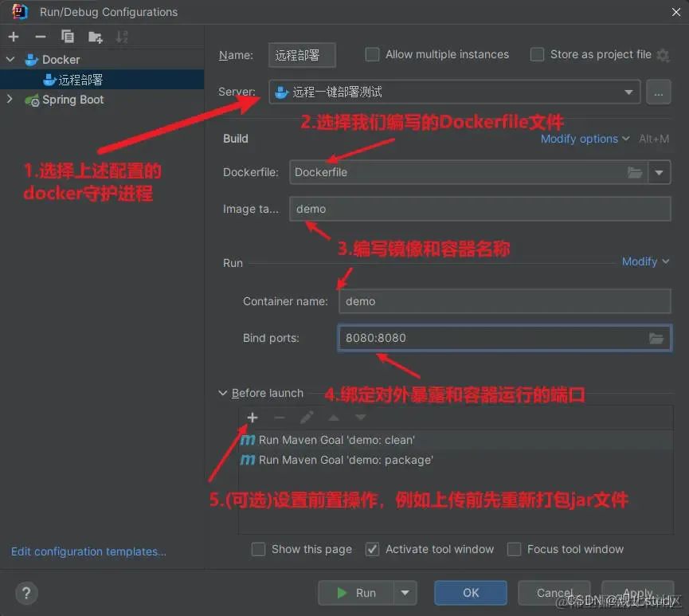
Task: Check Focus tool window option
Action: click(514, 549)
